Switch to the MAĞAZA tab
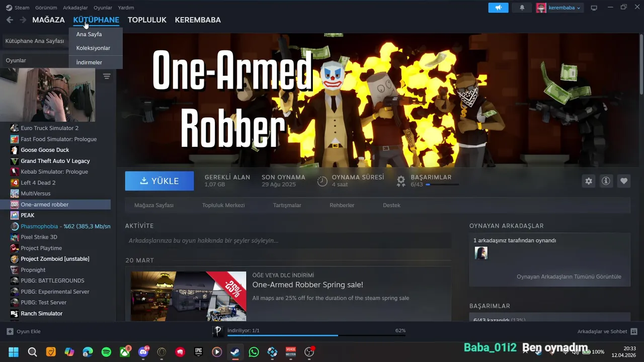 (48, 20)
